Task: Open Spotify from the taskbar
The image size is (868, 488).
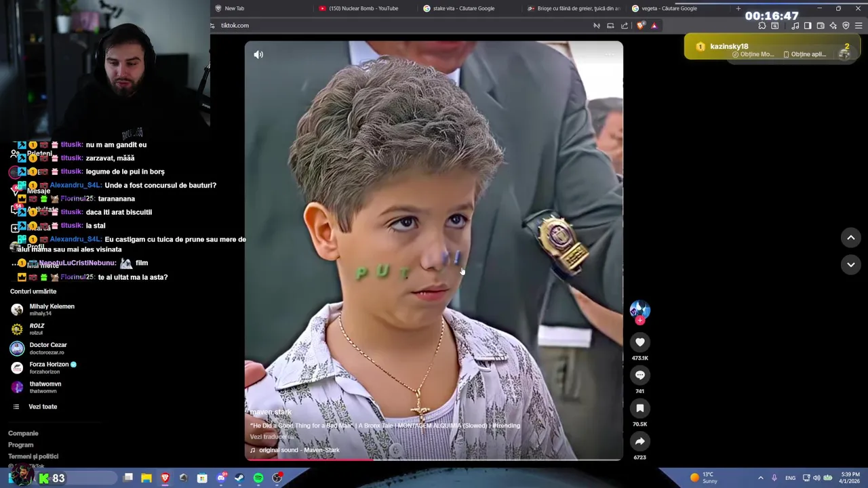Action: pyautogui.click(x=258, y=478)
